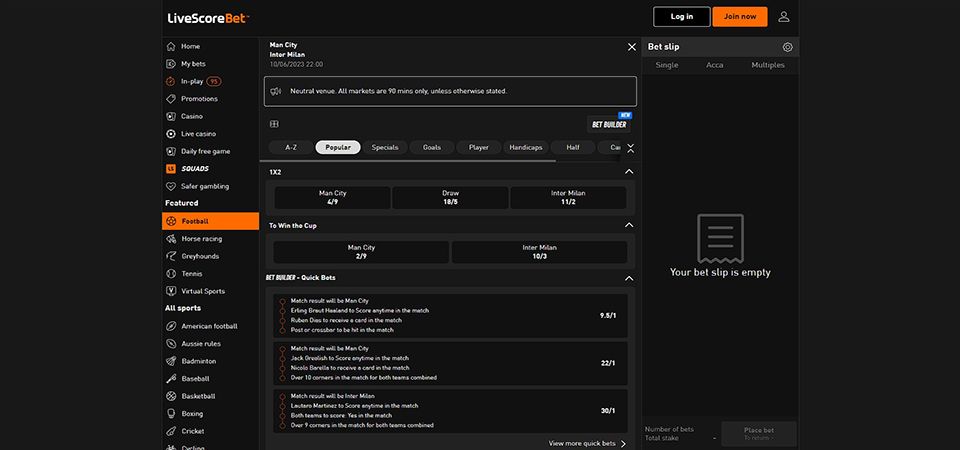The height and width of the screenshot is (450, 960).
Task: Open My bets icon in sidebar
Action: tap(171, 64)
